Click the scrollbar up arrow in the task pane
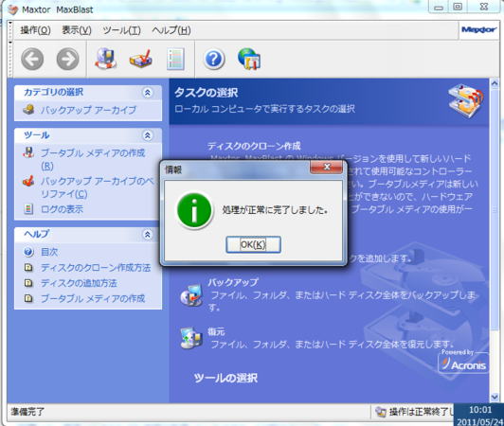This screenshot has height=426, width=504. click(x=495, y=83)
